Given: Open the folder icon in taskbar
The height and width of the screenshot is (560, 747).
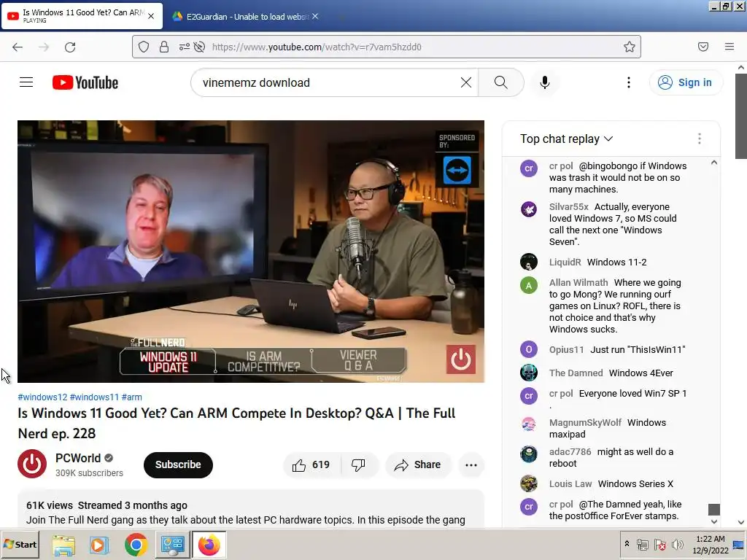Looking at the screenshot, I should (x=63, y=545).
